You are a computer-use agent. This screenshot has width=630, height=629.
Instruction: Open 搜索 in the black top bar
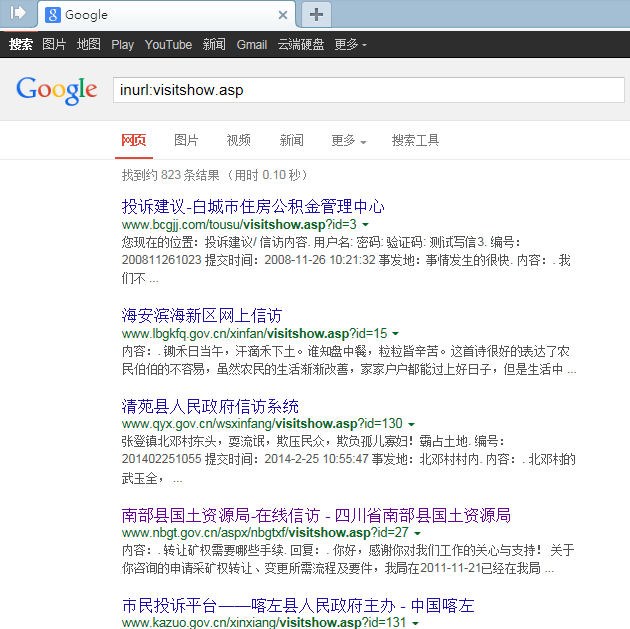coord(21,44)
